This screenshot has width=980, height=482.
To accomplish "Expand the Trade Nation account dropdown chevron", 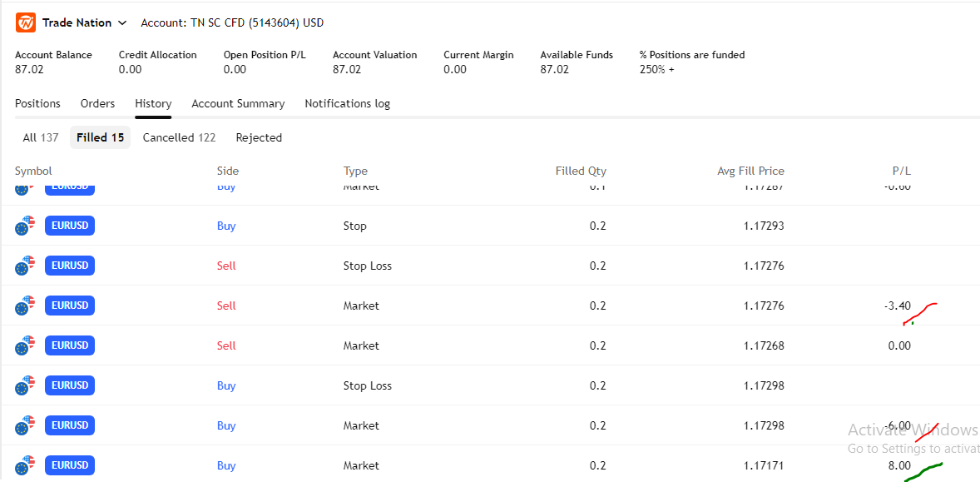I will pyautogui.click(x=123, y=23).
